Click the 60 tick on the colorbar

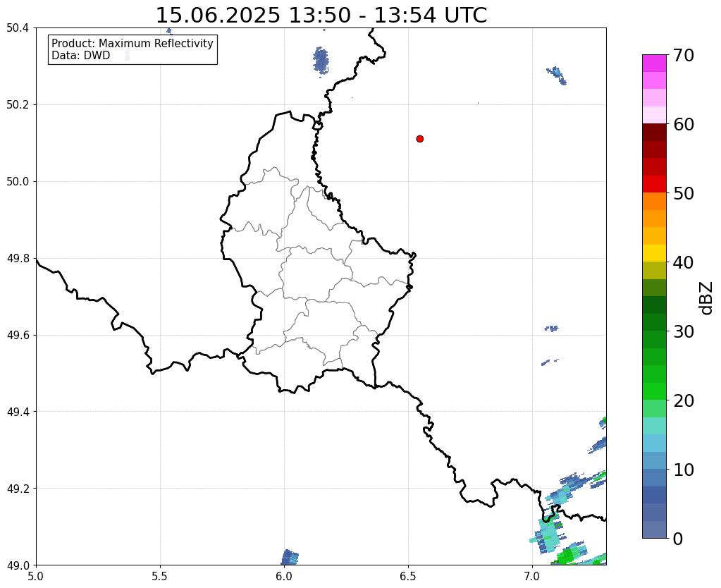[684, 124]
